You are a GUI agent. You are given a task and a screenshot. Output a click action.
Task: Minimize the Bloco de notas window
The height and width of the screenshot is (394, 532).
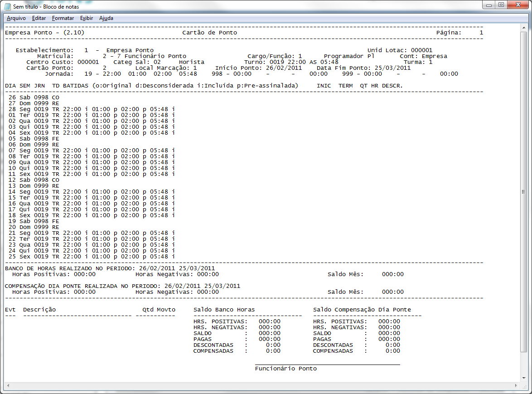point(489,5)
